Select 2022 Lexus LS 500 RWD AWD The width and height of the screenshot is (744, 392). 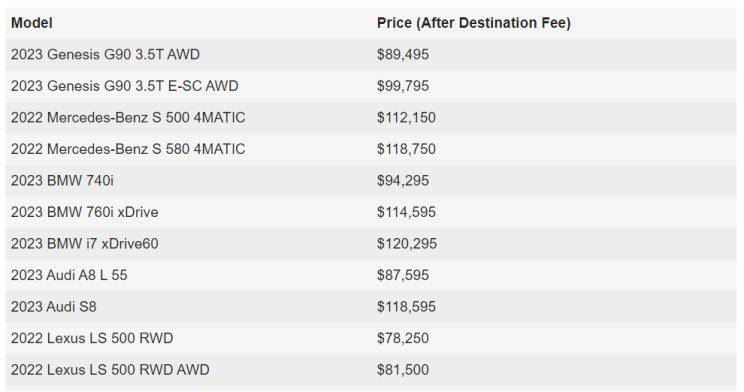(x=110, y=370)
